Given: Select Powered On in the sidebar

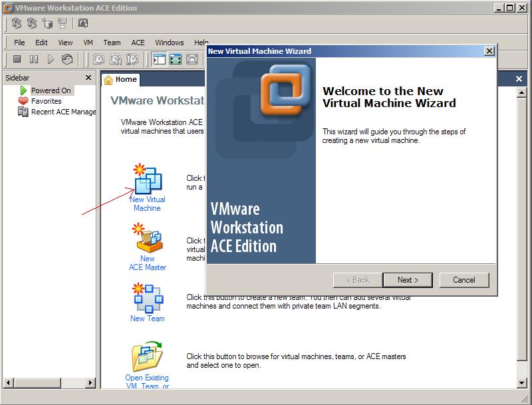Looking at the screenshot, I should (51, 90).
